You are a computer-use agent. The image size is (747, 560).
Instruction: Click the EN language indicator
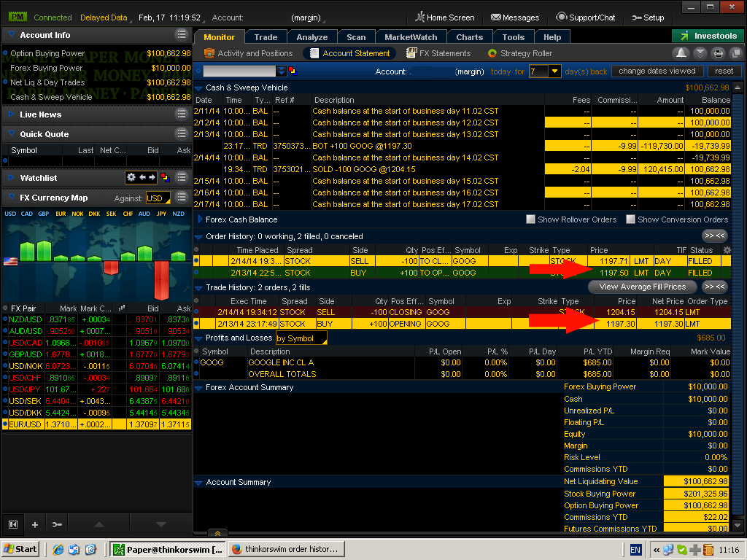coord(635,550)
